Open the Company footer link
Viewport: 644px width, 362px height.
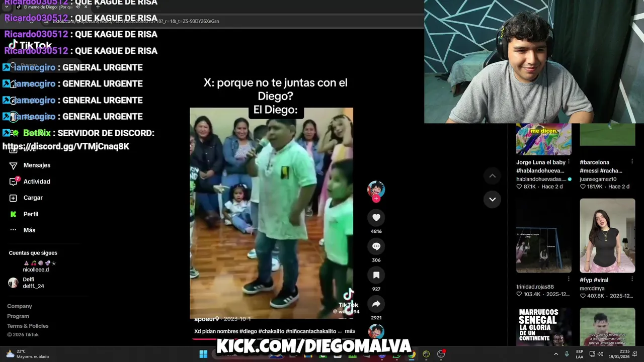(20, 306)
